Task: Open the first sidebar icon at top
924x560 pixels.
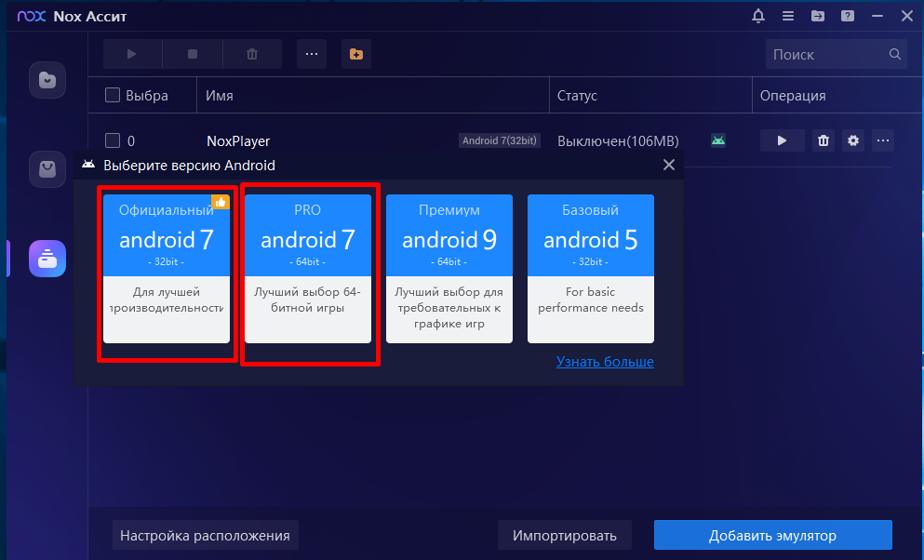Action: tap(47, 79)
